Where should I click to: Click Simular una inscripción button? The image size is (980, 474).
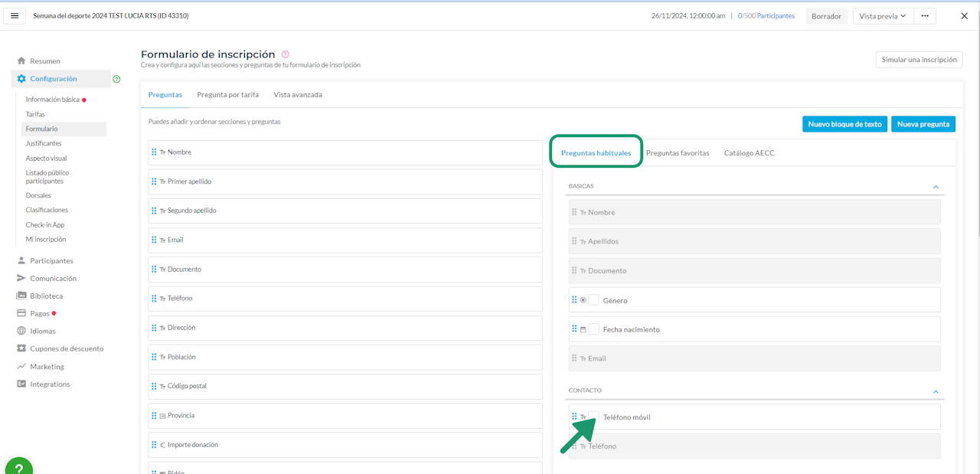(x=919, y=60)
